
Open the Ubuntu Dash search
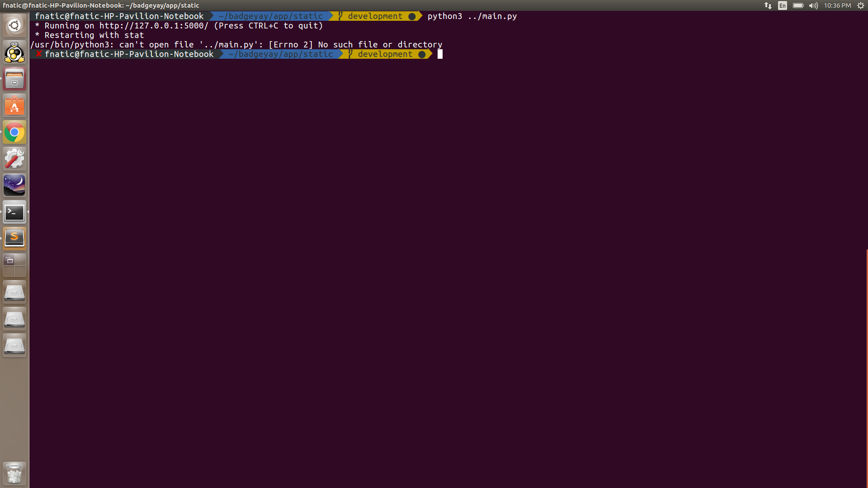[x=14, y=26]
